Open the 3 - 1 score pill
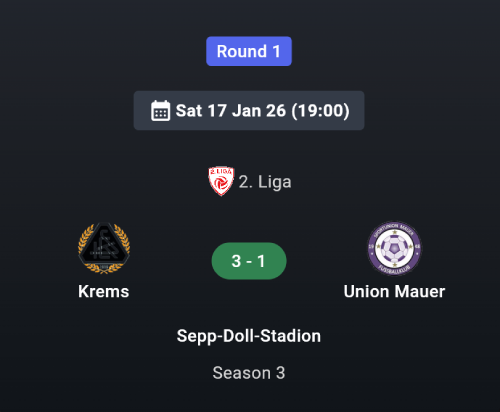 click(249, 261)
